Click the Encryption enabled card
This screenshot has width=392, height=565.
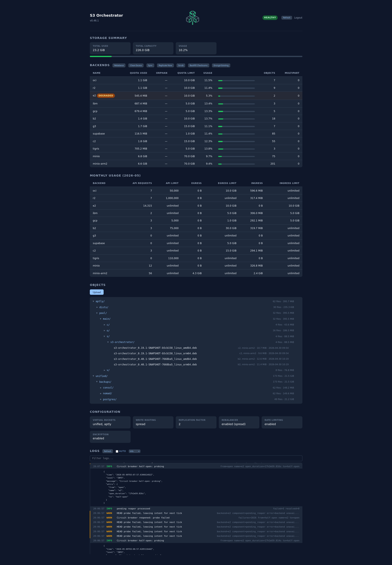(x=110, y=437)
